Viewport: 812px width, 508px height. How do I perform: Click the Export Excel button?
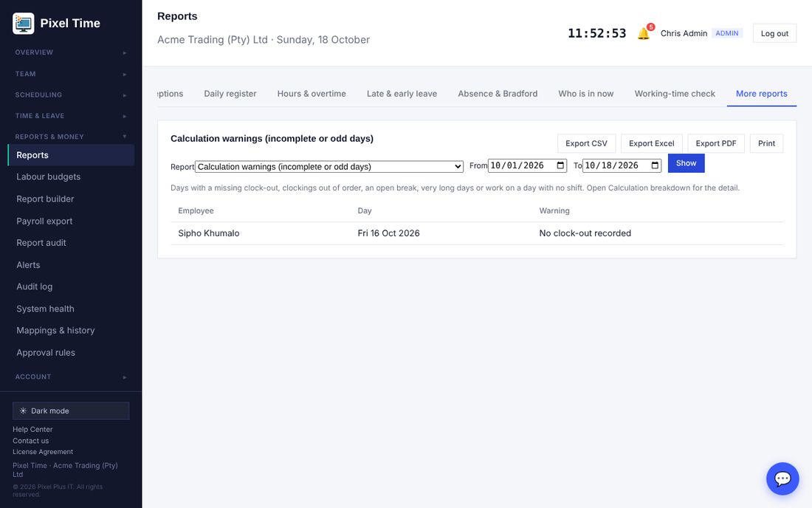pos(652,143)
